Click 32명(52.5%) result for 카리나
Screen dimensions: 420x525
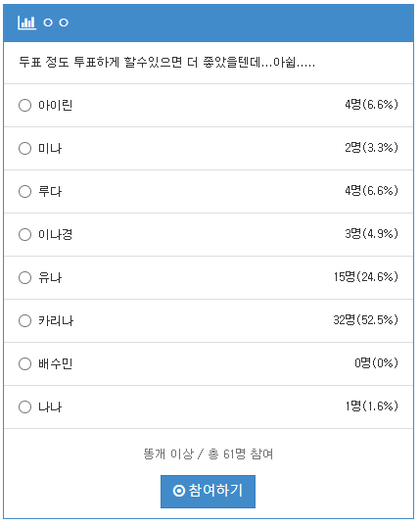[365, 319]
